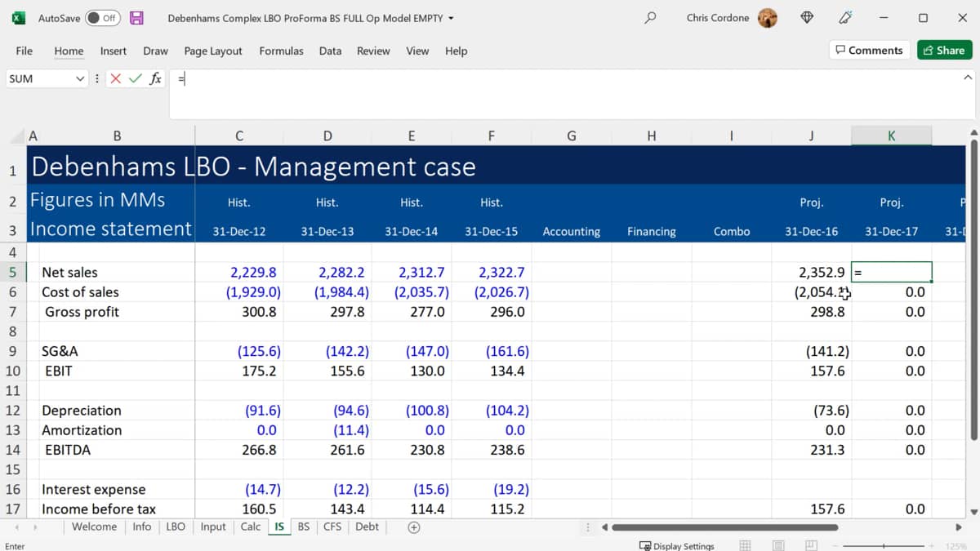
Task: Open the Page Layout tab
Action: coord(213,51)
